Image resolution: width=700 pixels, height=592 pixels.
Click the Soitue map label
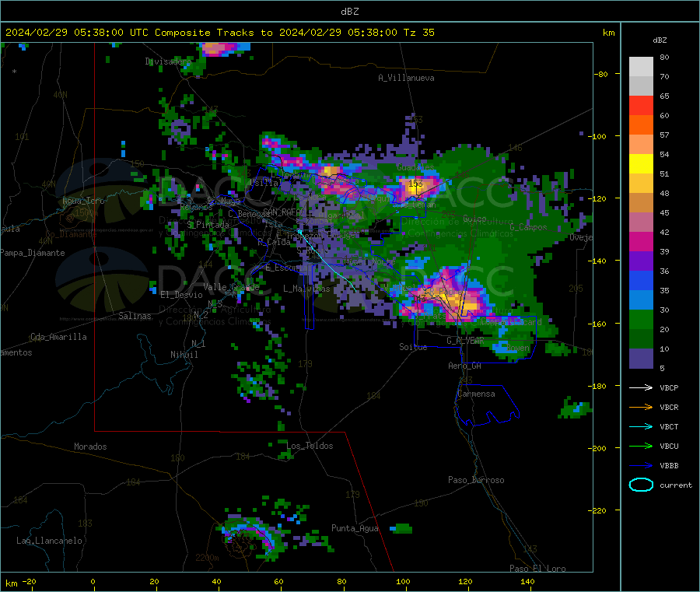[413, 347]
